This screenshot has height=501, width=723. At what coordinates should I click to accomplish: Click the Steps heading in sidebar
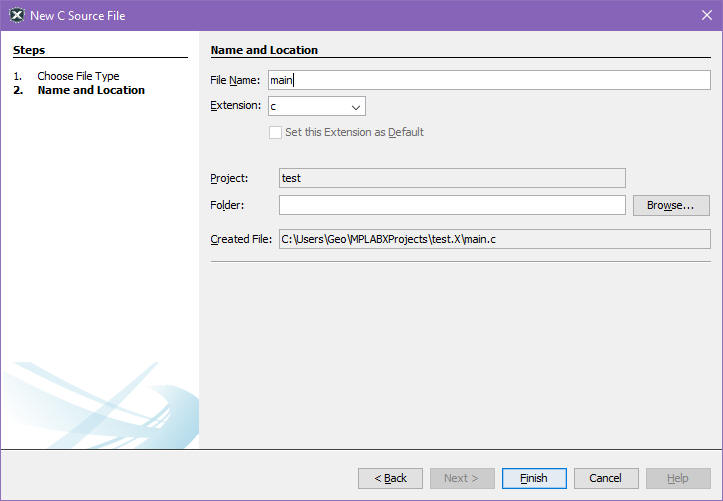[29, 50]
